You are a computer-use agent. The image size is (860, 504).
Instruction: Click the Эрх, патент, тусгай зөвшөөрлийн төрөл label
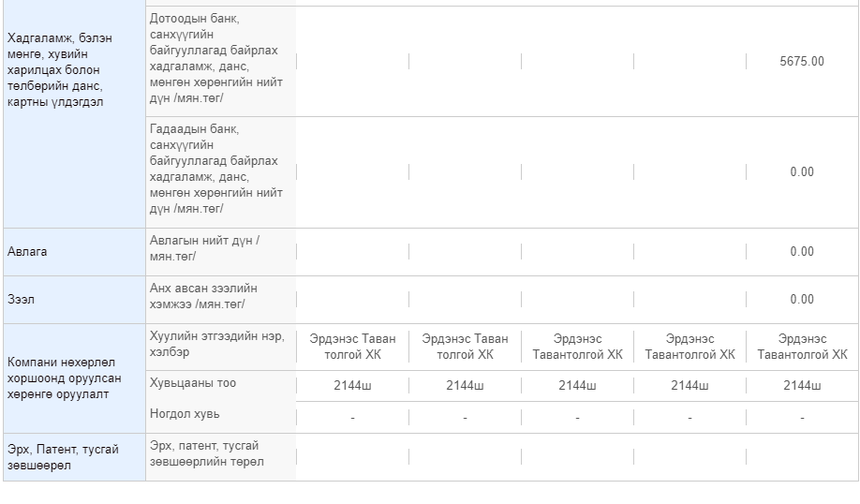tap(207, 453)
